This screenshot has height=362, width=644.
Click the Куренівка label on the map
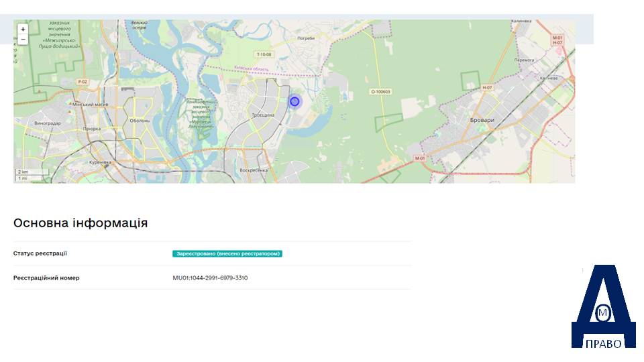pyautogui.click(x=100, y=162)
